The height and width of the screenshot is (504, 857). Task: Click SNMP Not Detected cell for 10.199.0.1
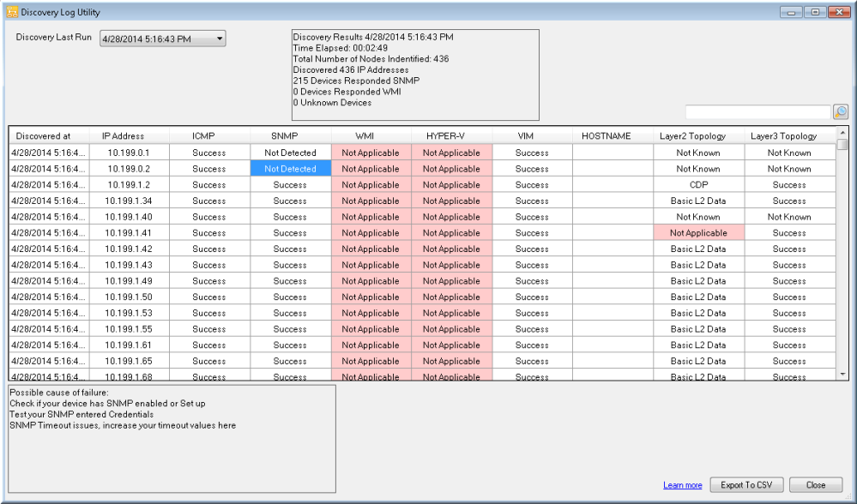point(291,153)
